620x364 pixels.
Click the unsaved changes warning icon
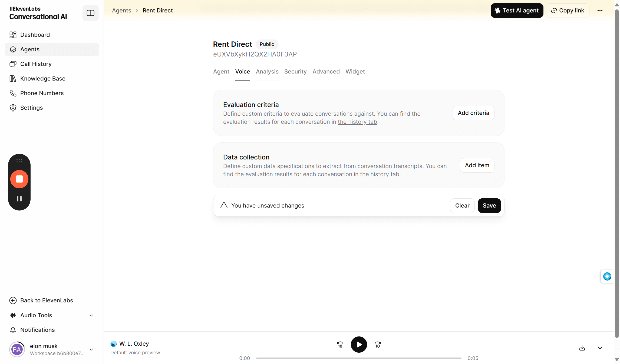(224, 206)
